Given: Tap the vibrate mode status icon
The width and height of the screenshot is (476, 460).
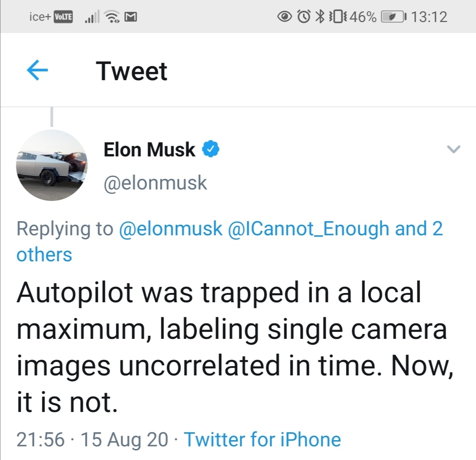Looking at the screenshot, I should click(338, 17).
